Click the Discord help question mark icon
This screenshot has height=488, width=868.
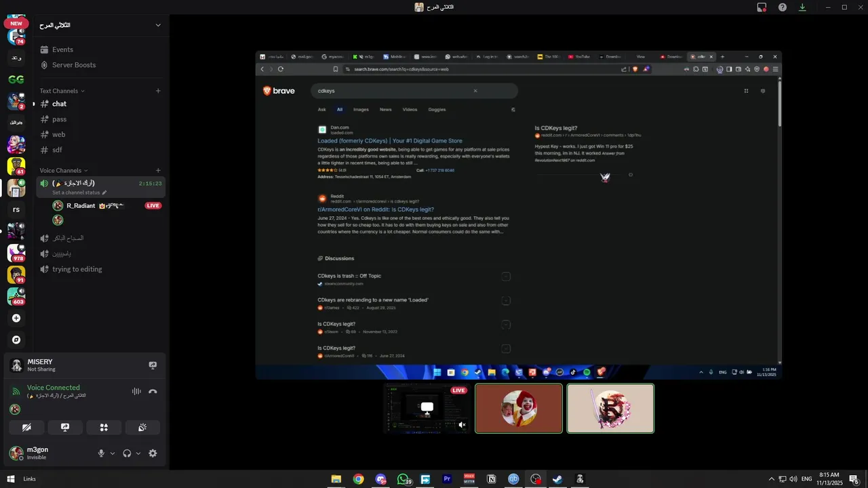point(783,7)
